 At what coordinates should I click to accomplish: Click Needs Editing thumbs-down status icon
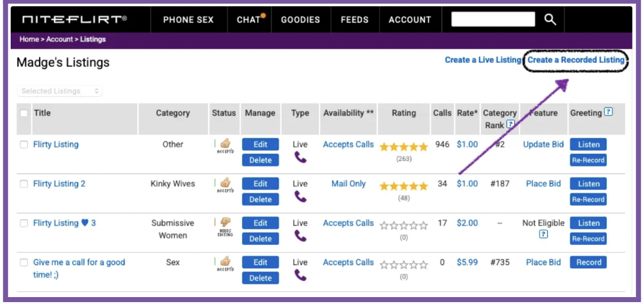point(225,227)
